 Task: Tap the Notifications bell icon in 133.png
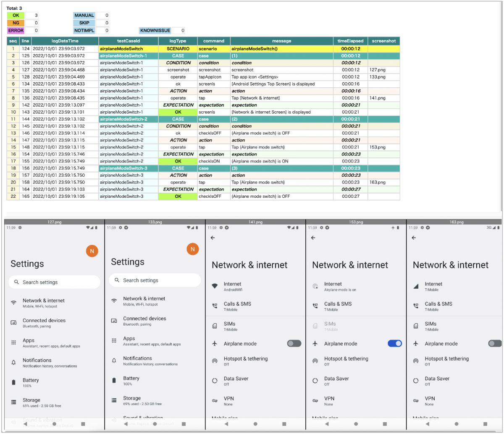tap(114, 361)
